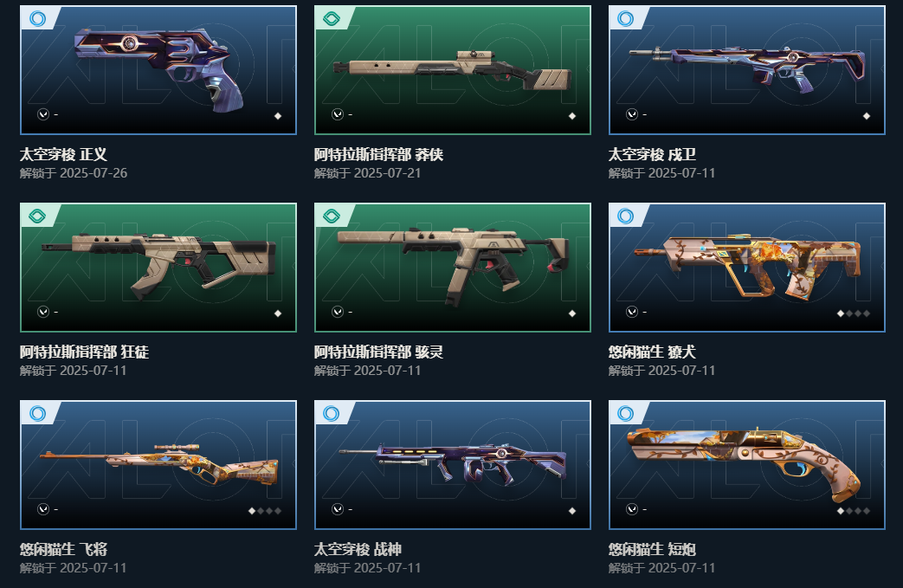Select the level diamonds on 悠闲猫生 飞将 card

point(265,511)
